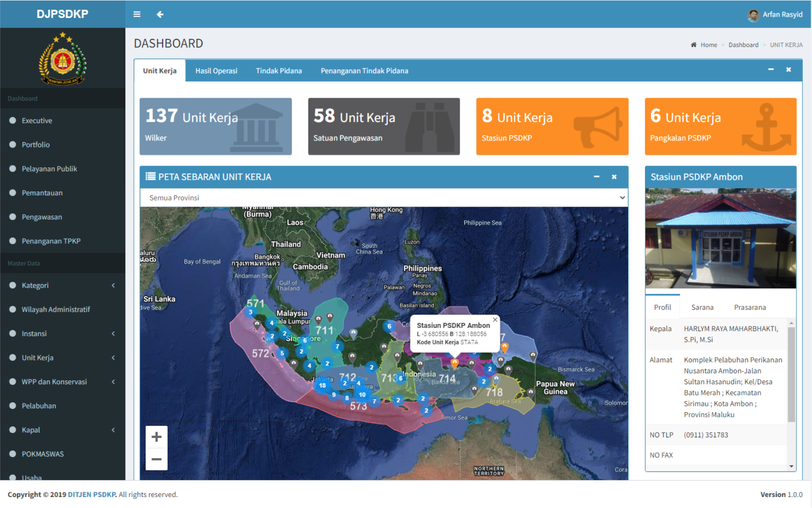Open the Sarana tab
This screenshot has height=508, width=812.
(702, 307)
